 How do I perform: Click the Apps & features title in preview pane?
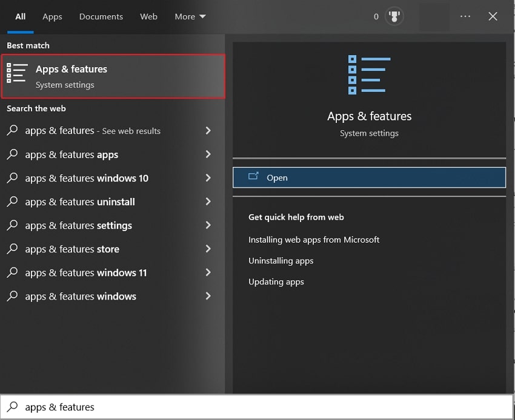pyautogui.click(x=369, y=116)
